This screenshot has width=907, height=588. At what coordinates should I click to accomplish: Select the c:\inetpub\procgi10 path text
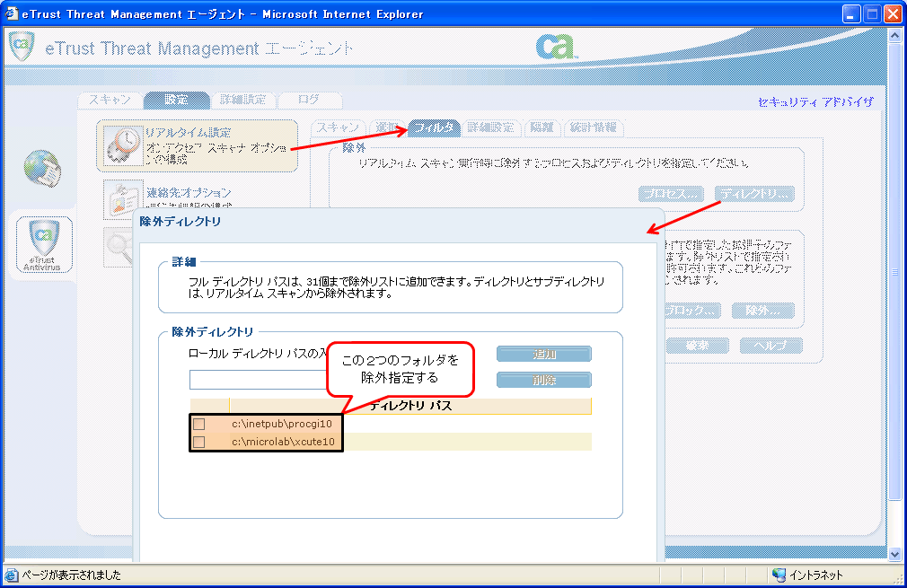tap(282, 424)
